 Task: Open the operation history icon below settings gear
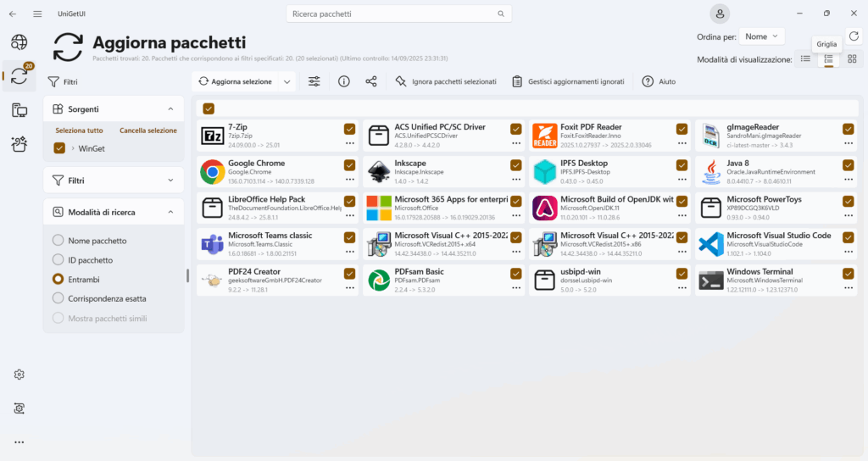coord(19,408)
